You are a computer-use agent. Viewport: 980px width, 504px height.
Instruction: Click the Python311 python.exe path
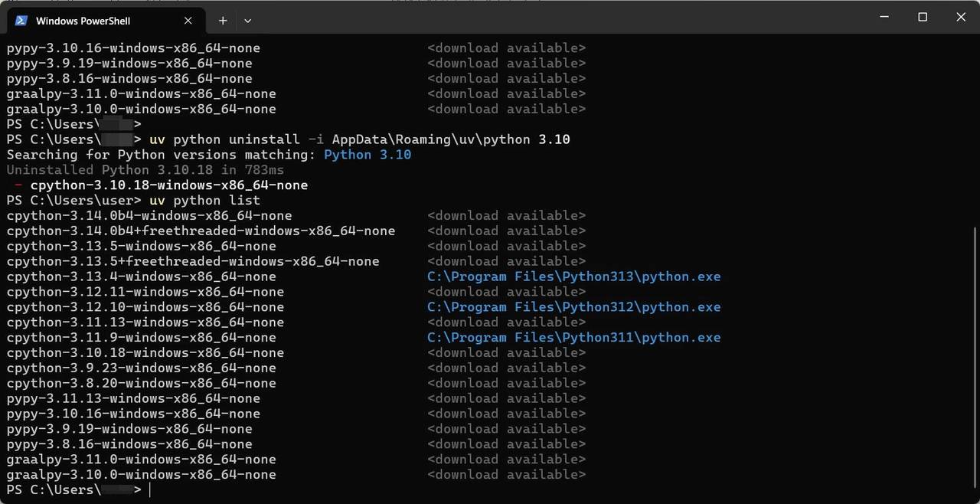coord(574,338)
